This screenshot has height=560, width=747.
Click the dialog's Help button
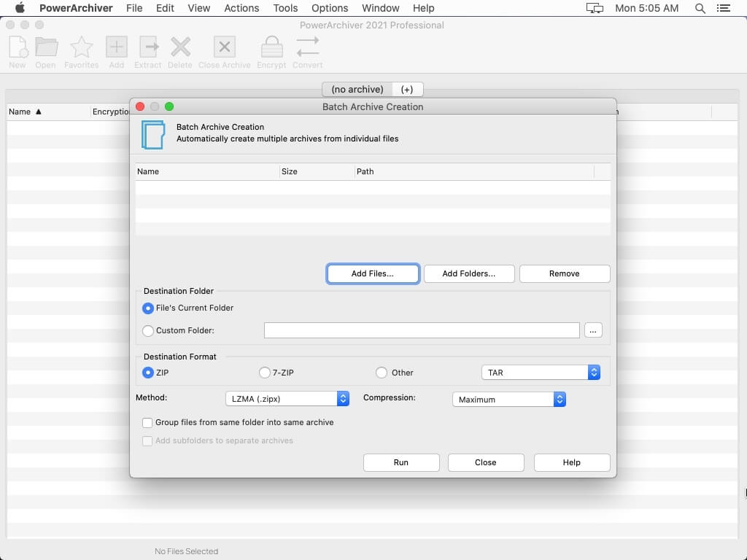point(572,462)
